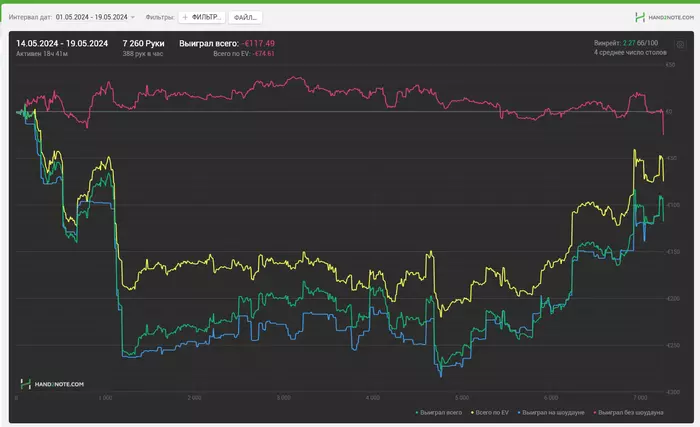
Task: Click the ФАЙЛ button
Action: tap(246, 17)
